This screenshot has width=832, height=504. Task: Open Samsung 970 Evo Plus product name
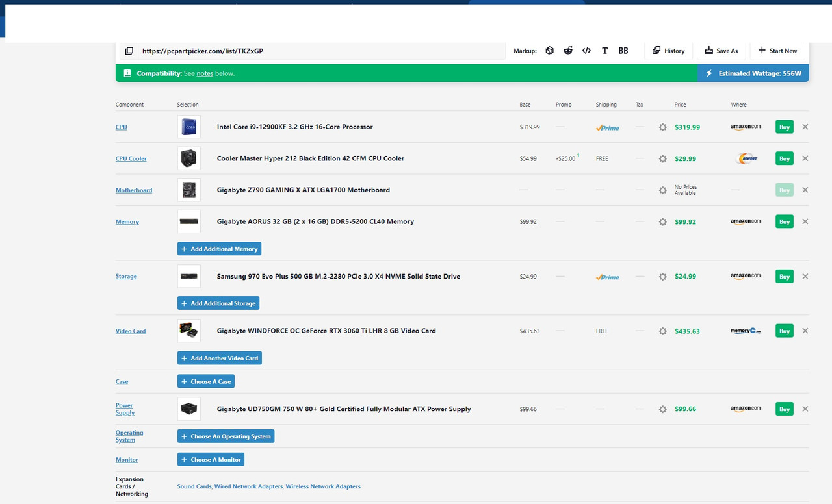(x=339, y=276)
